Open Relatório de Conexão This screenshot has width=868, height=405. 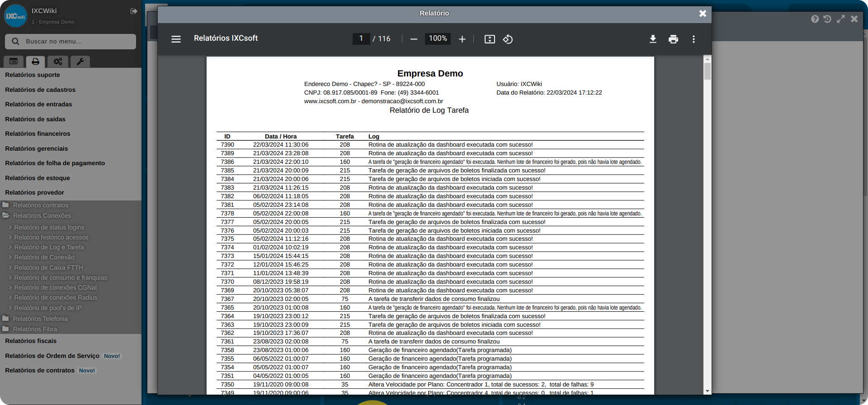44,257
